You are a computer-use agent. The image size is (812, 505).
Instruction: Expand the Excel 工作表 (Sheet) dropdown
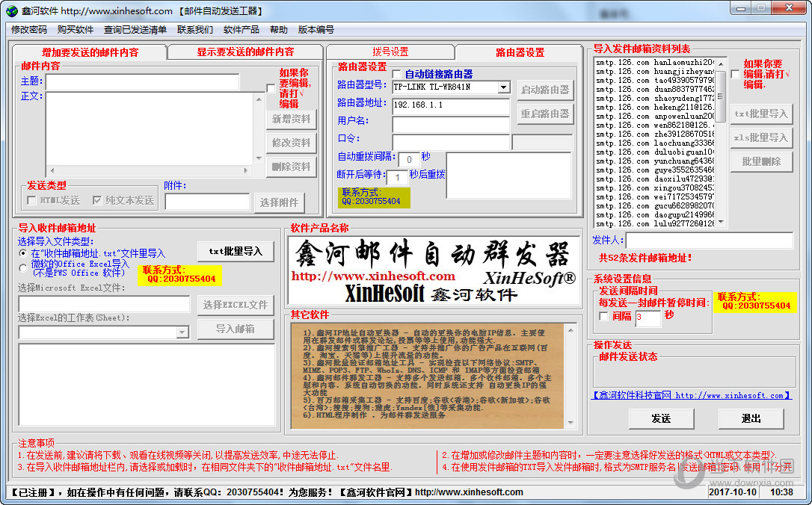(x=182, y=332)
